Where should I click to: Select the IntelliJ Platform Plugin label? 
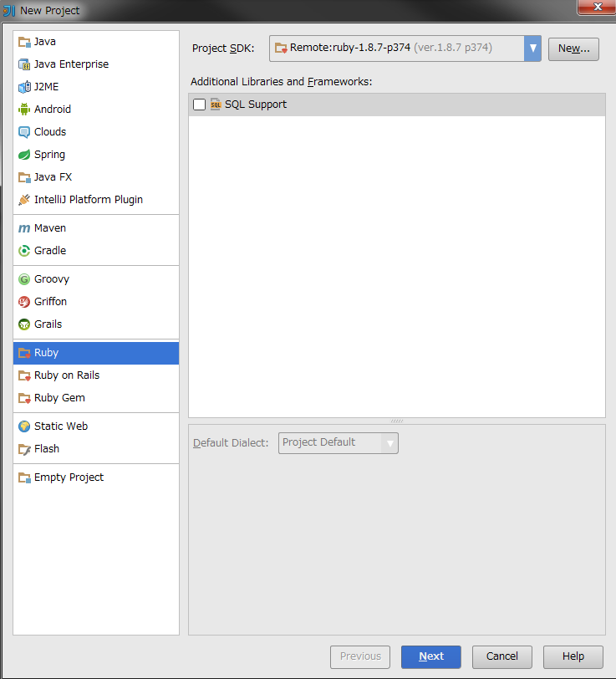tap(89, 200)
